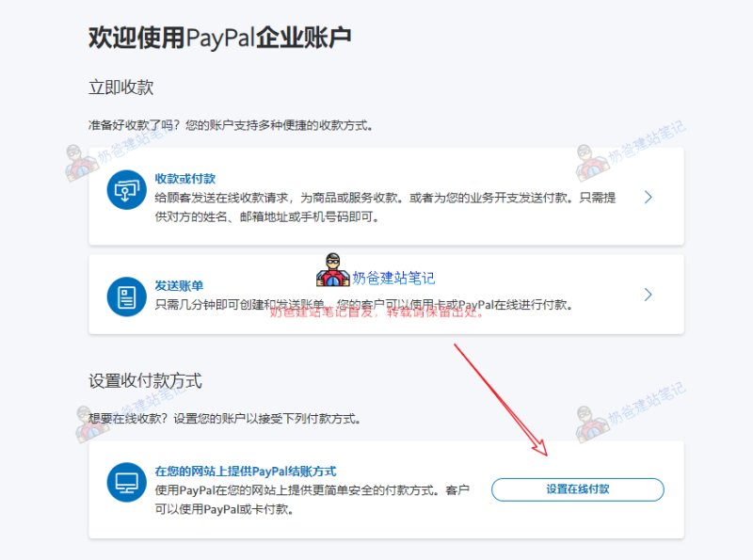Select the 立即收款 section heading
The width and height of the screenshot is (753, 560).
(x=121, y=88)
